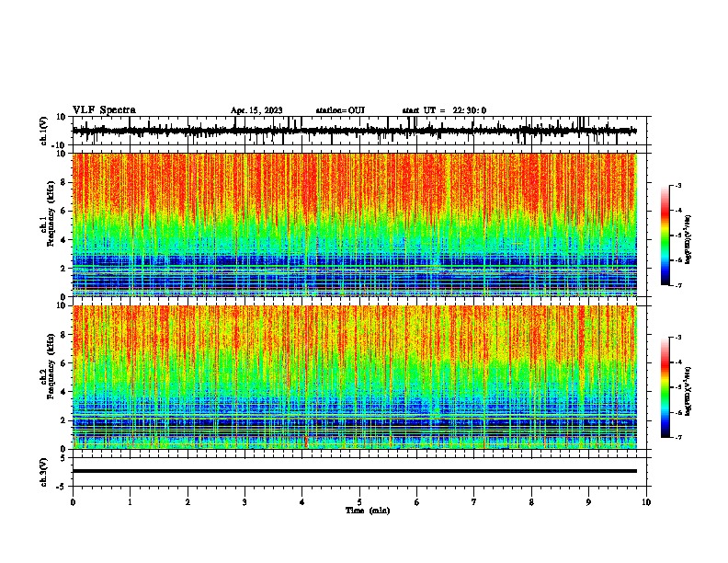Image resolution: width=728 pixels, height=563 pixels.
Task: Click the ch.2 colorbar log(PSD) units label
Action: tap(688, 391)
